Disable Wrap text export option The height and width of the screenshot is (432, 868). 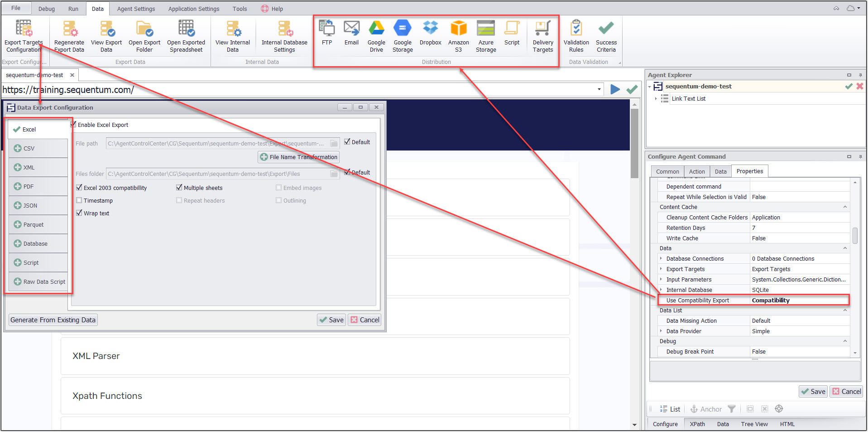(x=79, y=213)
